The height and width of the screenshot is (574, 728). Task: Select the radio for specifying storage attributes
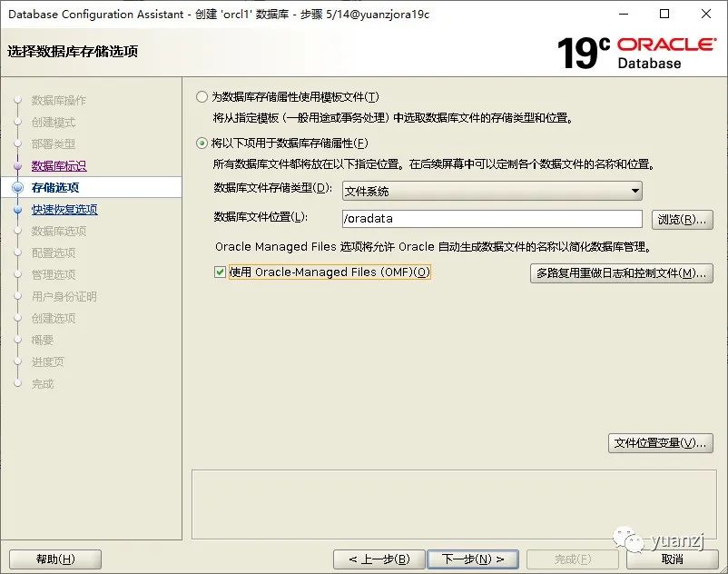coord(202,143)
